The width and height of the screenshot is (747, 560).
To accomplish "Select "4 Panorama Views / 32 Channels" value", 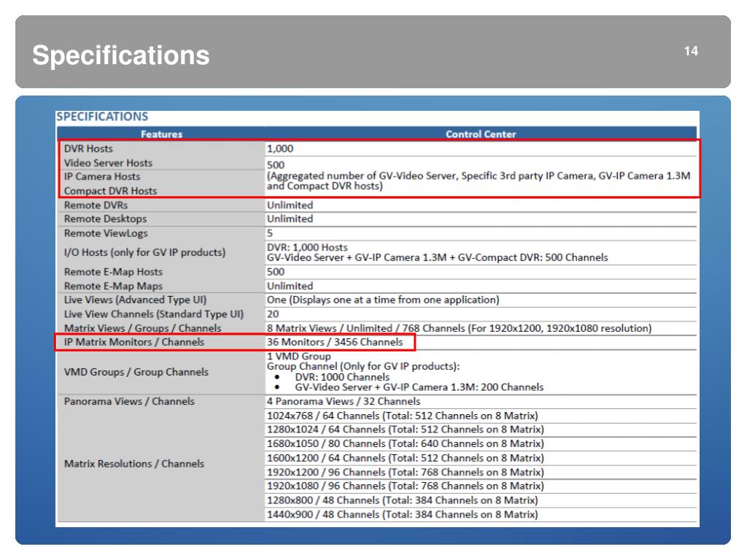I will click(x=344, y=402).
